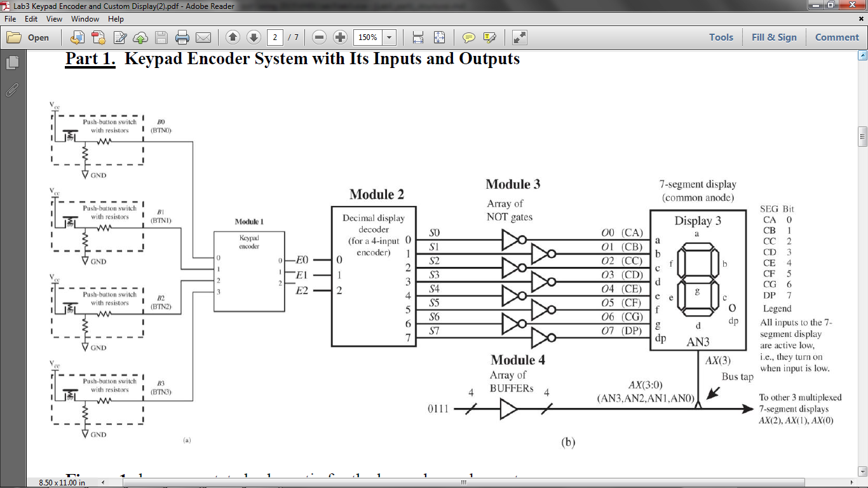Click the Save file floppy icon
The width and height of the screenshot is (868, 488).
click(x=161, y=37)
